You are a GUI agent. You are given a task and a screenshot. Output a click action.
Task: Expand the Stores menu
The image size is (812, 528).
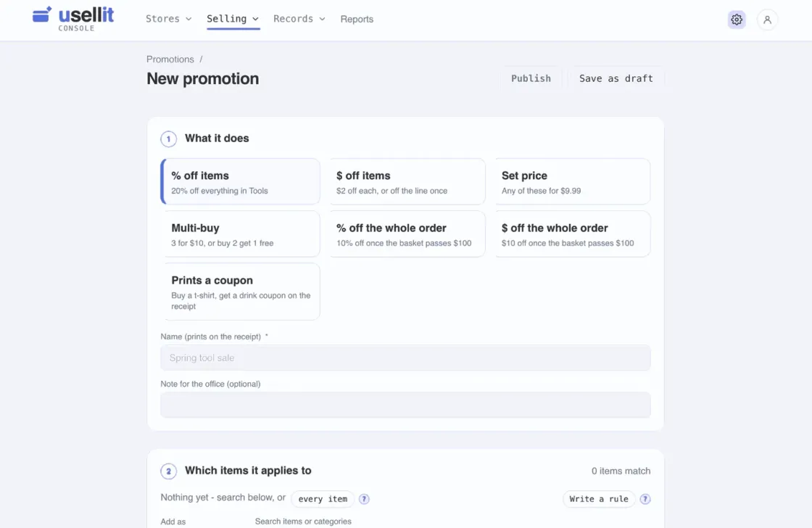point(169,19)
